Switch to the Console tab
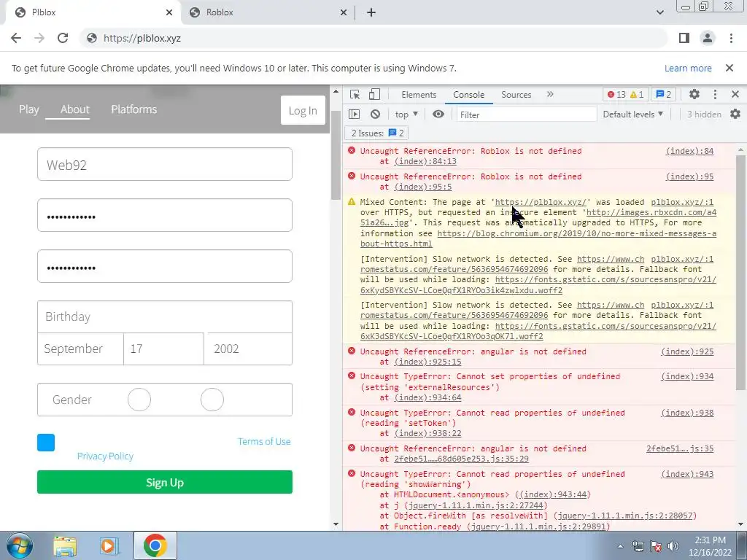This screenshot has width=747, height=560. click(x=469, y=94)
